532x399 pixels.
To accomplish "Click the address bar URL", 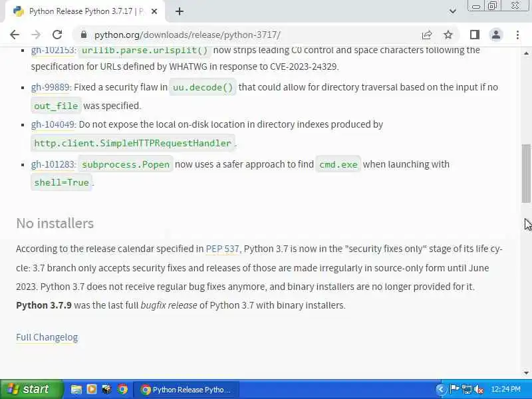I will coord(188,35).
